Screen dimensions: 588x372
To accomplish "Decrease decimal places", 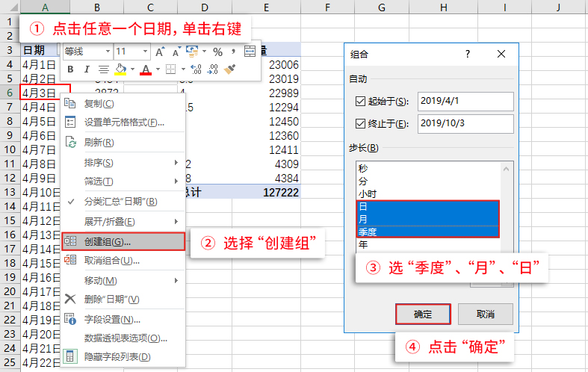I will click(x=213, y=69).
